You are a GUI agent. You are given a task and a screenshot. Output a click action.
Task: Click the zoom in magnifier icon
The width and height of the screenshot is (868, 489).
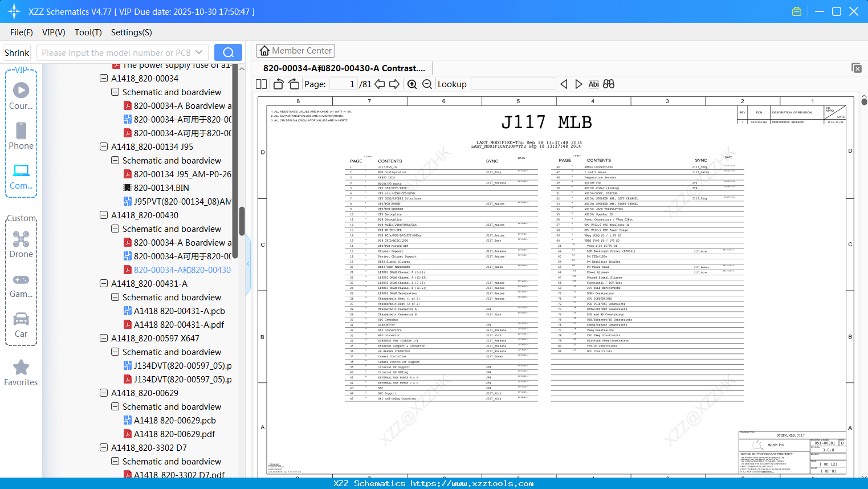[x=412, y=84]
